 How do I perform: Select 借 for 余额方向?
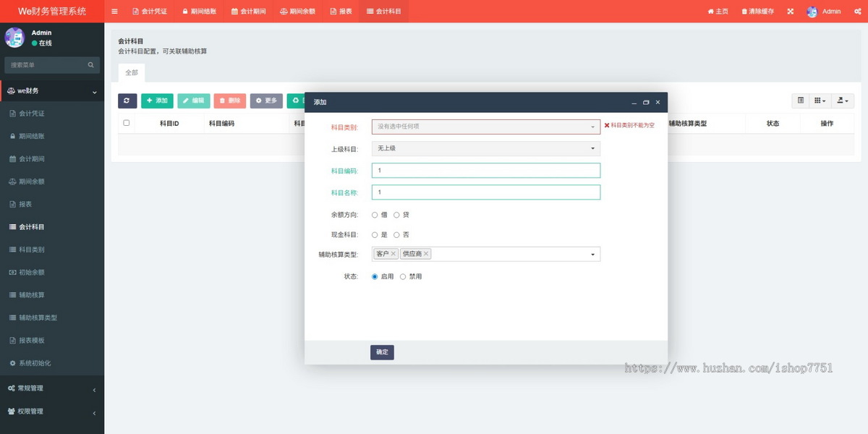tap(375, 215)
